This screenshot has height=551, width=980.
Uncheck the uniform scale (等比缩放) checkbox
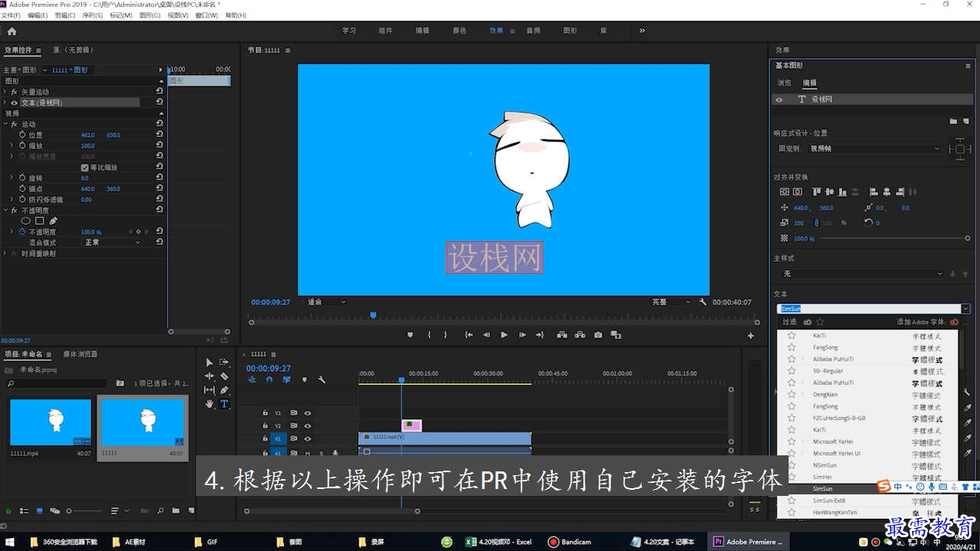(x=84, y=167)
